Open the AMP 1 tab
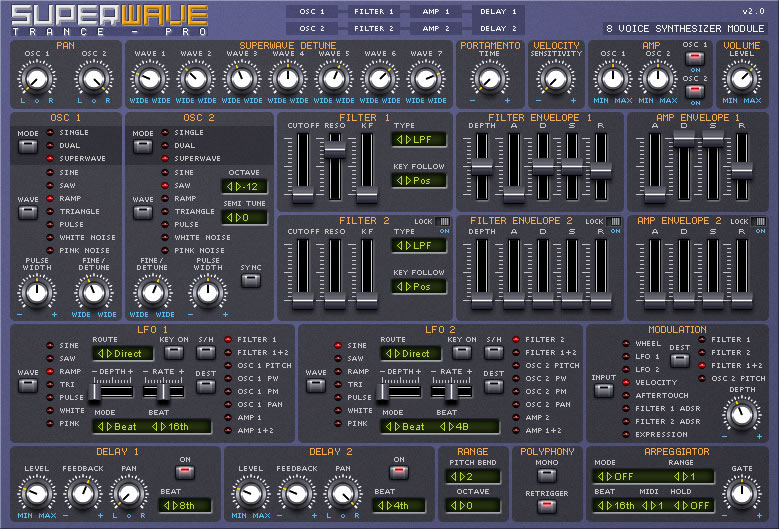 click(x=436, y=11)
